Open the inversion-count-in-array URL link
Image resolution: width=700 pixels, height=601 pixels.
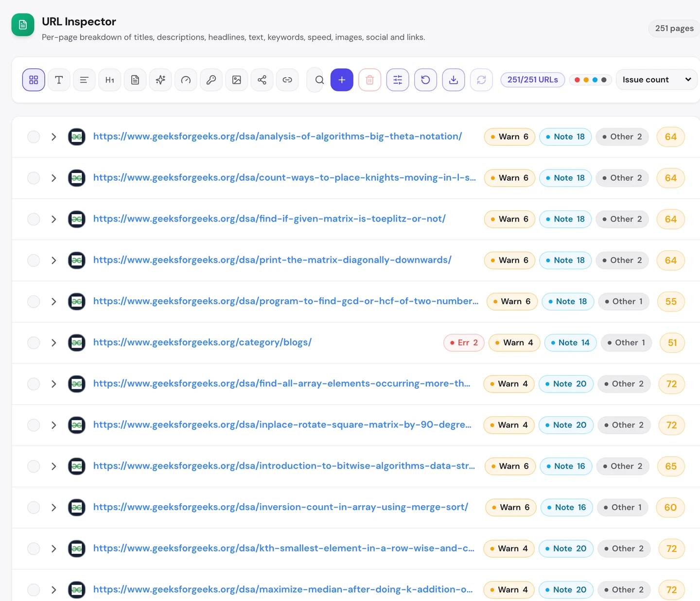pyautogui.click(x=280, y=507)
